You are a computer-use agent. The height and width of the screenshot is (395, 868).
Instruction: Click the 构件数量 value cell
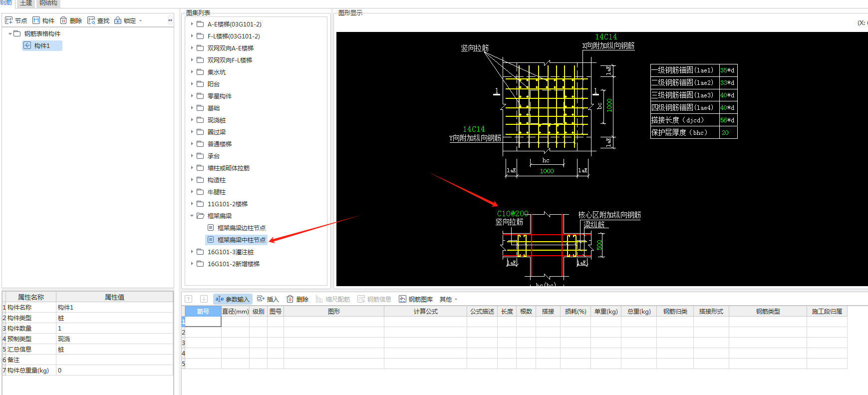coord(114,329)
